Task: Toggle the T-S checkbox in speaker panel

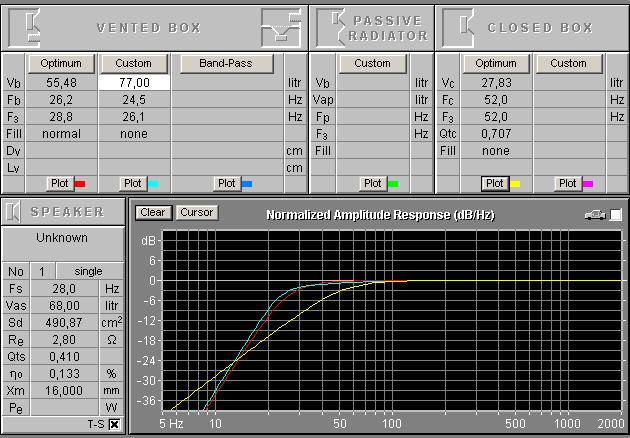Action: click(113, 425)
